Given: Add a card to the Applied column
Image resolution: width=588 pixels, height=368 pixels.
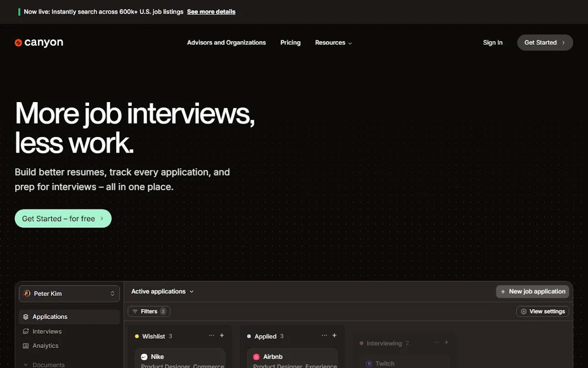Looking at the screenshot, I should point(335,336).
